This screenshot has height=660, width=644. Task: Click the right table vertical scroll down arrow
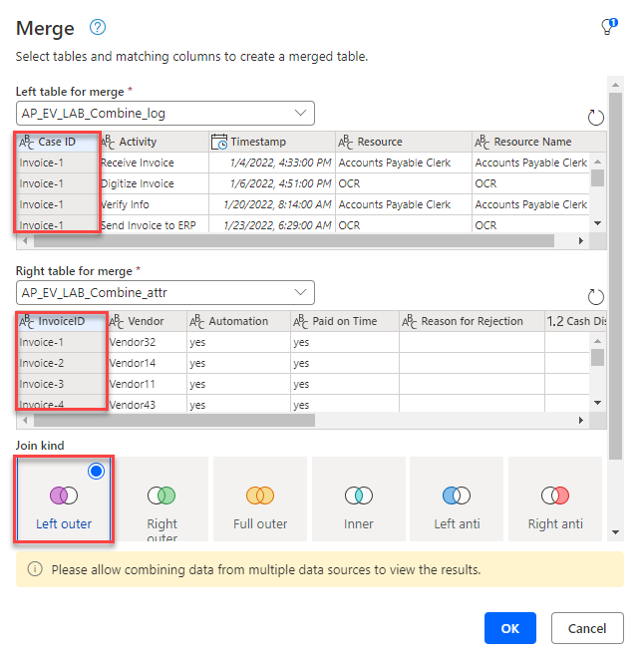(597, 403)
